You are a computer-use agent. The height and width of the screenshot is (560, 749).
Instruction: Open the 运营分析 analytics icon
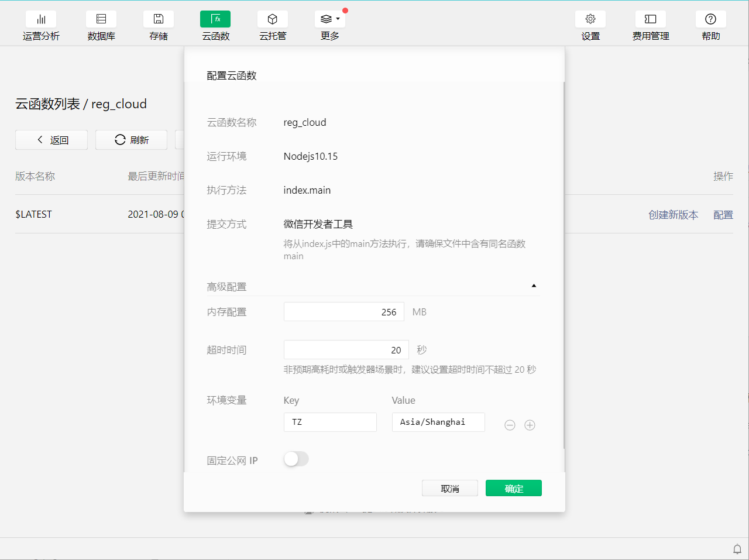tap(41, 19)
